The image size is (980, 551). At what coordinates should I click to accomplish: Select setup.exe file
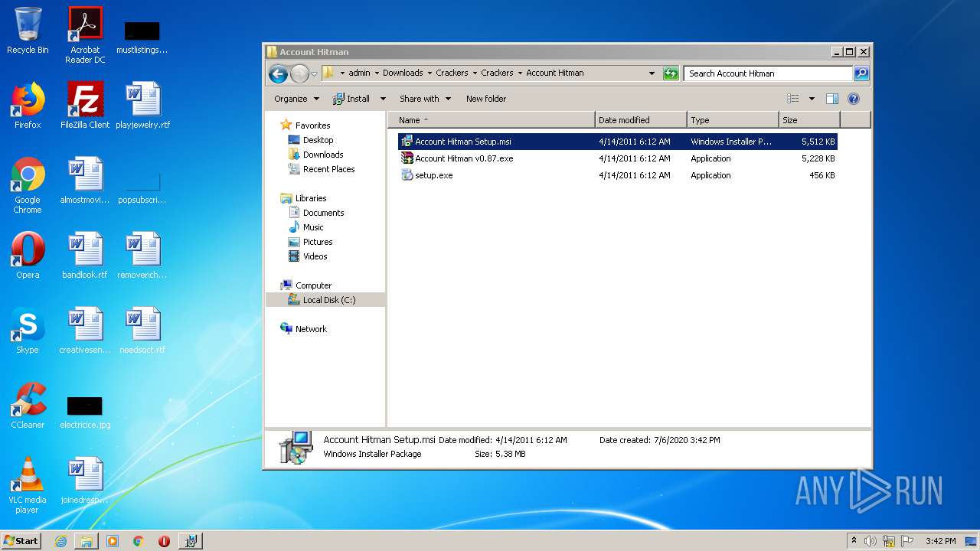coord(617,175)
